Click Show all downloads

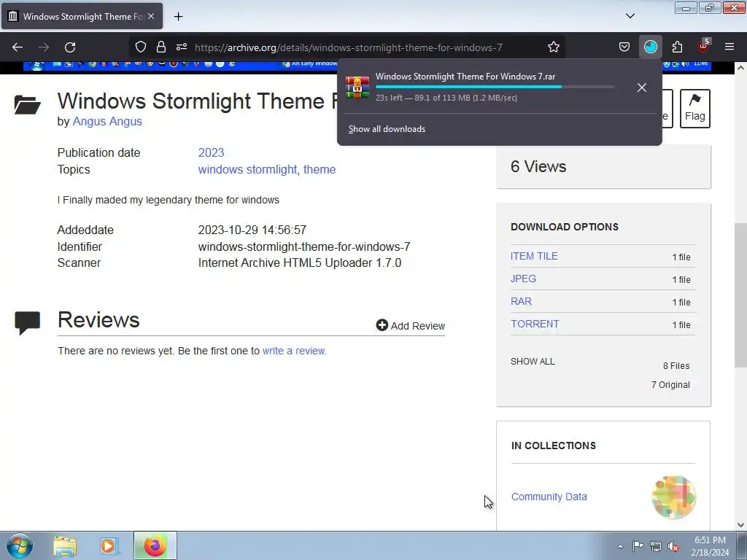pyautogui.click(x=387, y=129)
